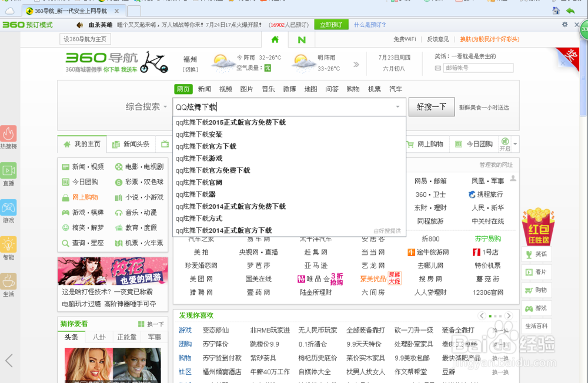The image size is (588, 383).
Task: Toggle the 开启 switch near 今日团购
Action: click(505, 143)
